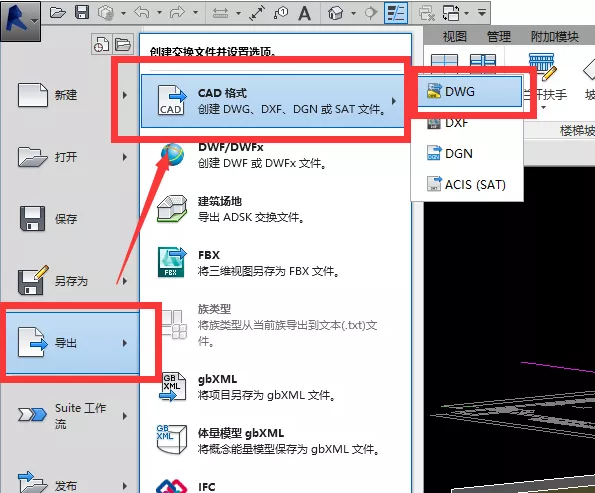The height and width of the screenshot is (493, 595).
Task: Click the Close Hidden Windows icon
Action: pos(427,14)
